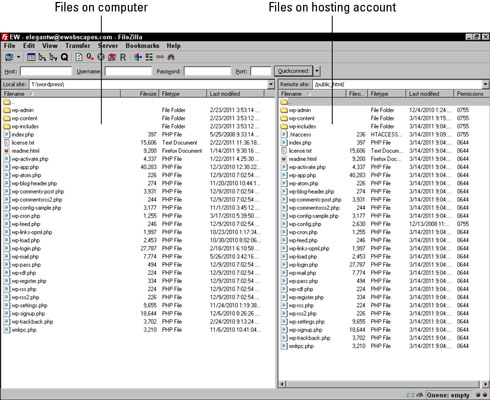Refresh the file and folder lists
The height and width of the screenshot is (400, 490).
(79, 57)
